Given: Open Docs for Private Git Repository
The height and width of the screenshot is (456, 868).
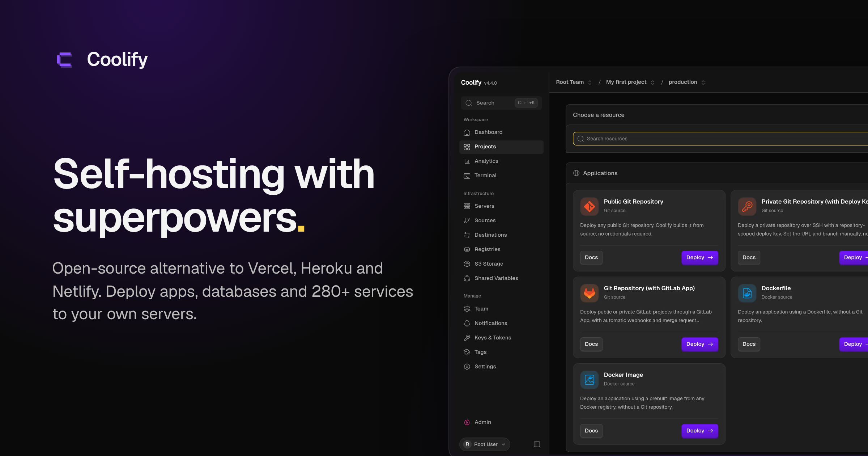Looking at the screenshot, I should click(x=749, y=257).
